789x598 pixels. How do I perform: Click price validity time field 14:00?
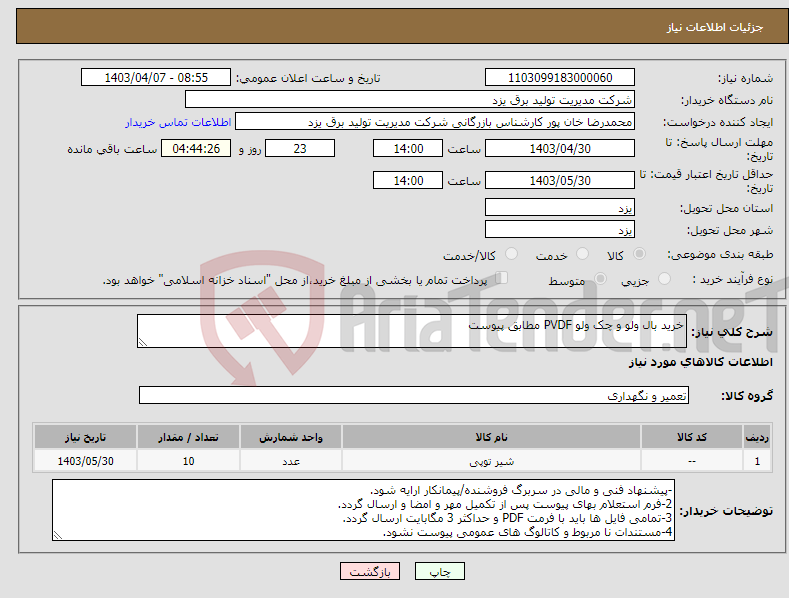[408, 180]
